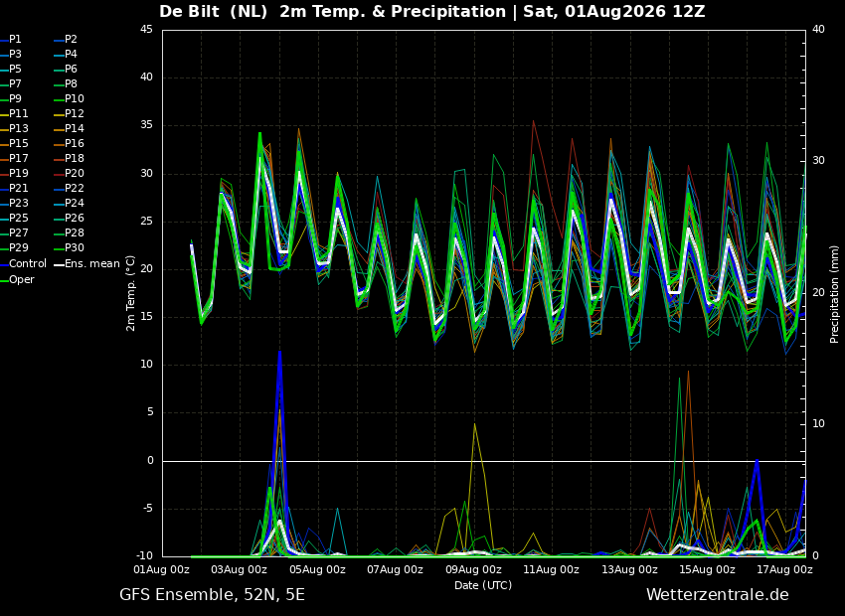845x616 pixels.
Task: Click the P22 legend label
Action: point(70,189)
